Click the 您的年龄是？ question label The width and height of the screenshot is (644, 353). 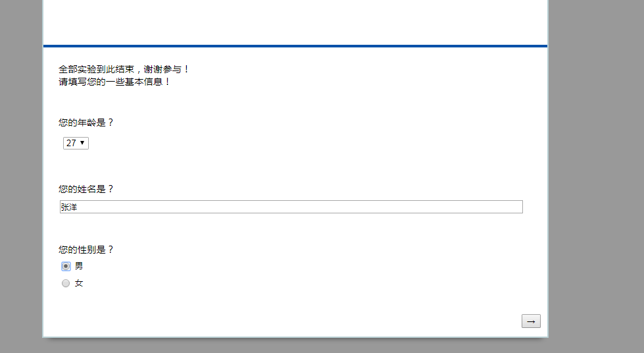(86, 122)
